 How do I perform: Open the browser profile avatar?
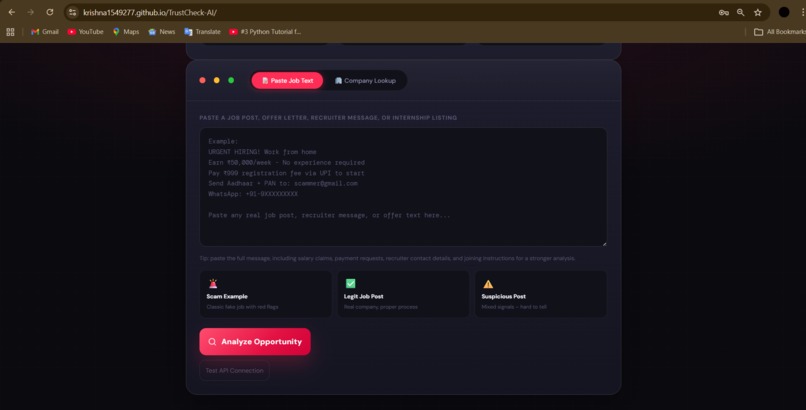[x=784, y=12]
